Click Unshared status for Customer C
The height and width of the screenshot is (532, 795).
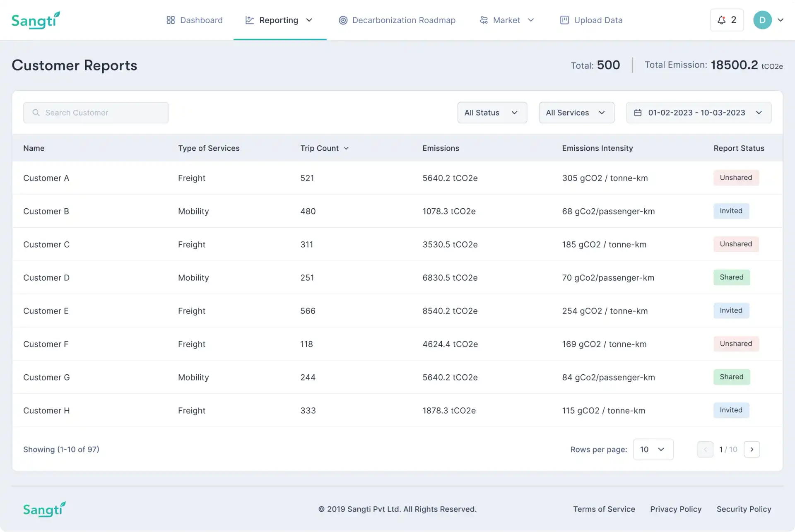[x=736, y=244]
